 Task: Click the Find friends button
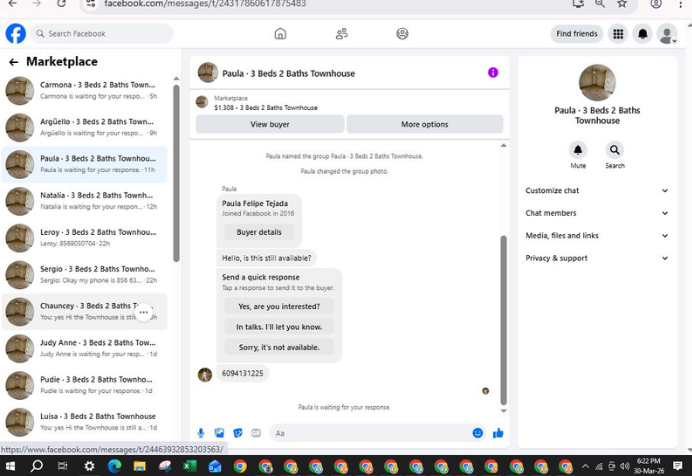tap(576, 34)
